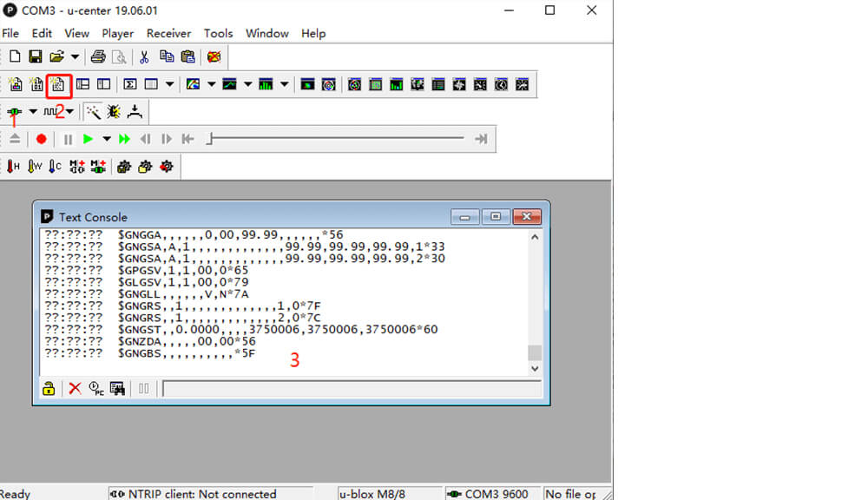868x500 pixels.
Task: Expand the baudrate dropdown arrow
Action: click(69, 112)
